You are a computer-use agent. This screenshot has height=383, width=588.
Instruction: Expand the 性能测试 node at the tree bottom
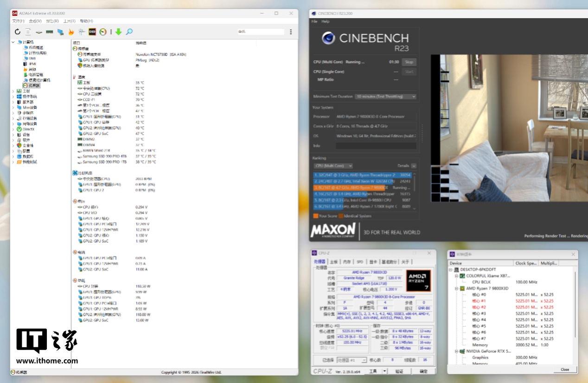pyautogui.click(x=13, y=162)
